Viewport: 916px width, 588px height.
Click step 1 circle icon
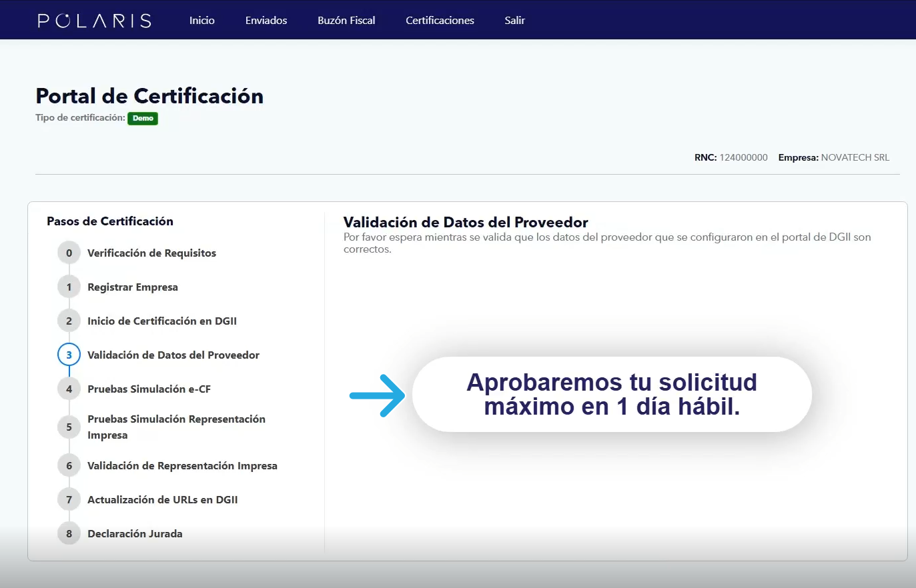click(x=69, y=287)
